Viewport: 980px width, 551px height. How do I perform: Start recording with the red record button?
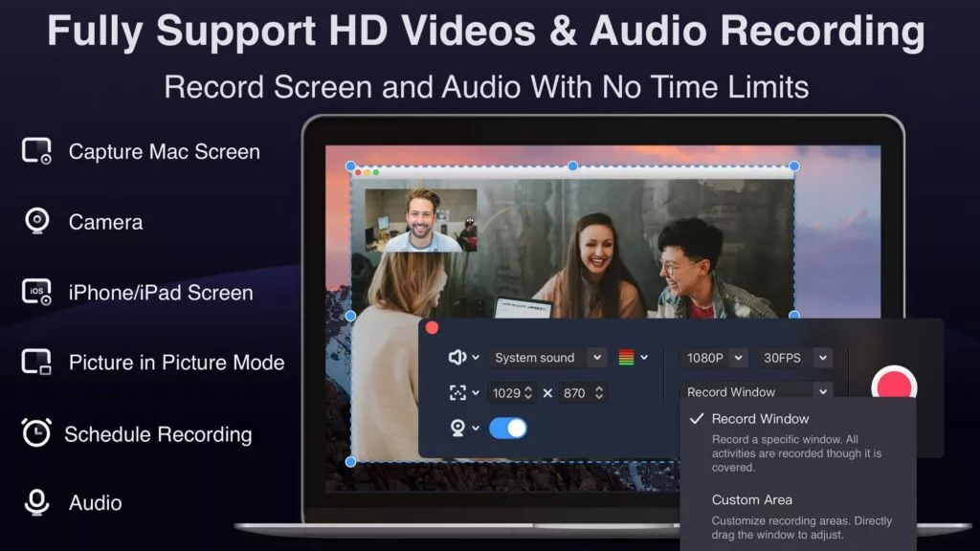tap(894, 386)
